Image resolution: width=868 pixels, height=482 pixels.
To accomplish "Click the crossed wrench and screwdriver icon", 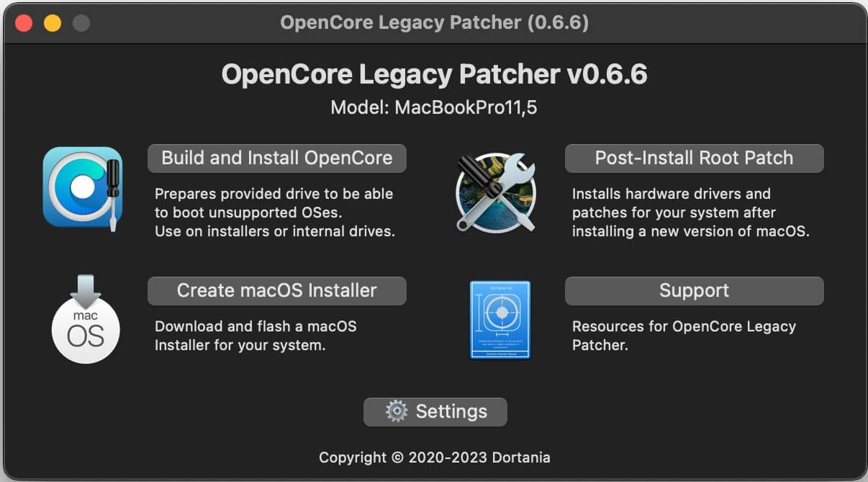I will coord(495,192).
